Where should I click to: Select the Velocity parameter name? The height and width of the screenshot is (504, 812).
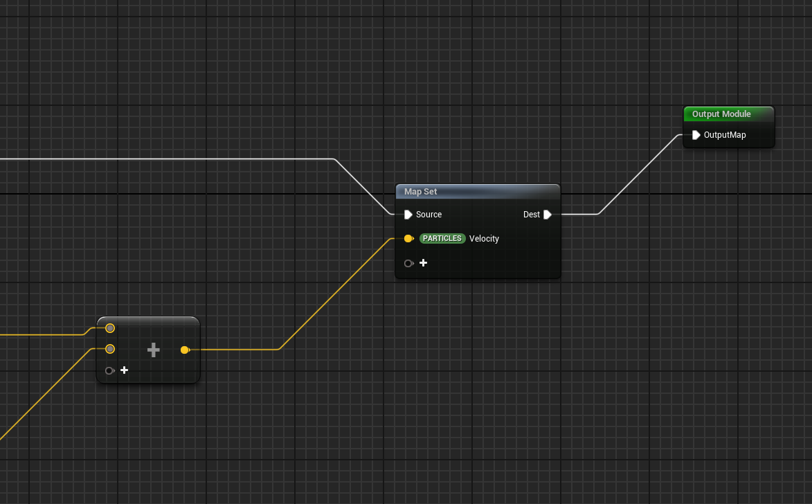click(x=484, y=239)
